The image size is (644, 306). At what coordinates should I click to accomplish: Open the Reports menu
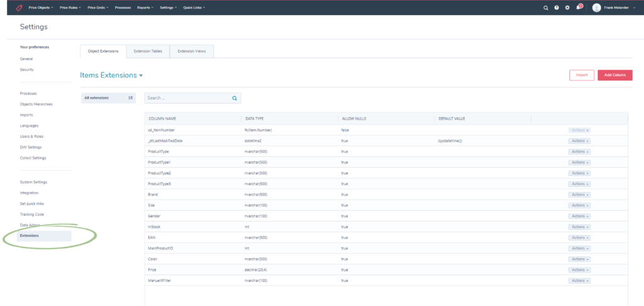145,8
